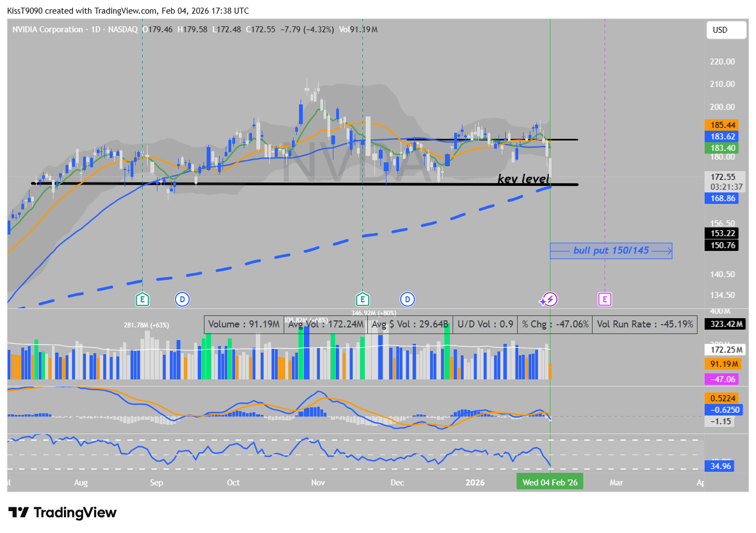The height and width of the screenshot is (533, 756).
Task: Click the 281.78M (+63%) volume annotation
Action: (146, 325)
